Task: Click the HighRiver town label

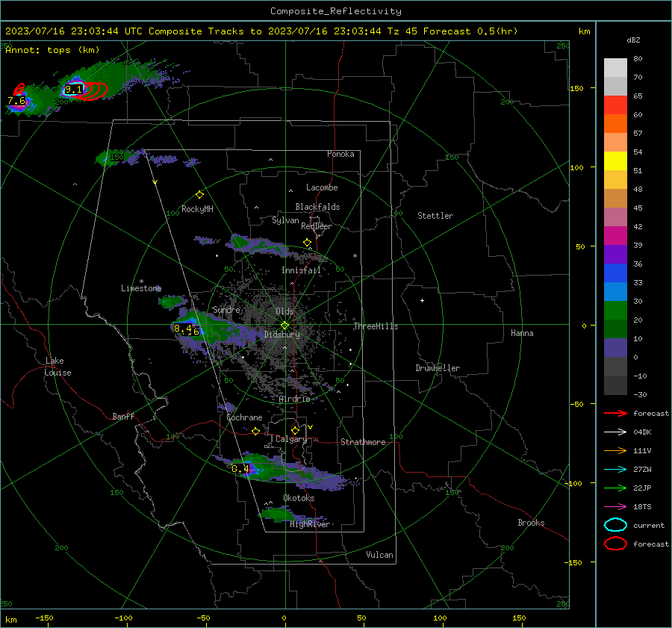Action: tap(310, 524)
